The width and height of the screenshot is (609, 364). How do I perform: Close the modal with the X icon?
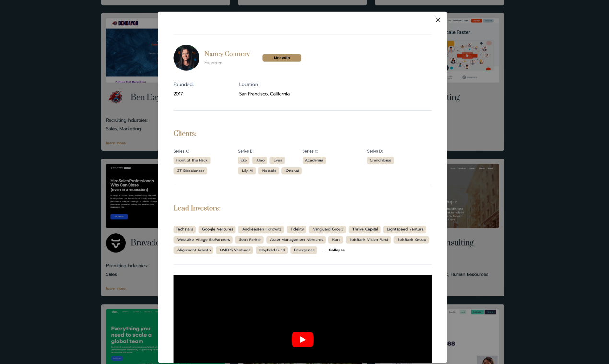point(438,20)
